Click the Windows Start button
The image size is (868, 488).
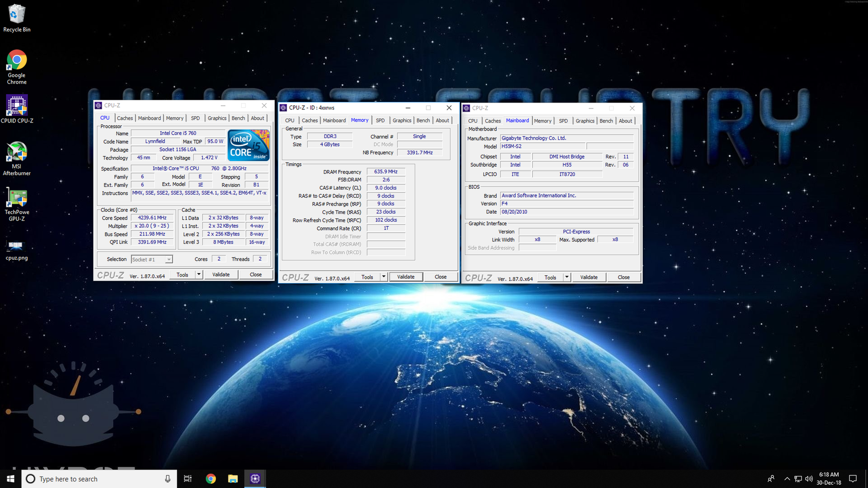pyautogui.click(x=10, y=479)
